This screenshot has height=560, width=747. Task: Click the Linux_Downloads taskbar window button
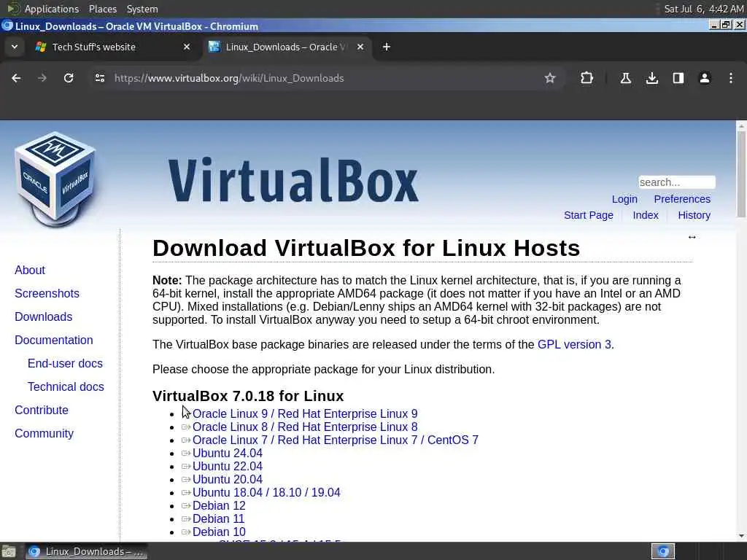[86, 551]
